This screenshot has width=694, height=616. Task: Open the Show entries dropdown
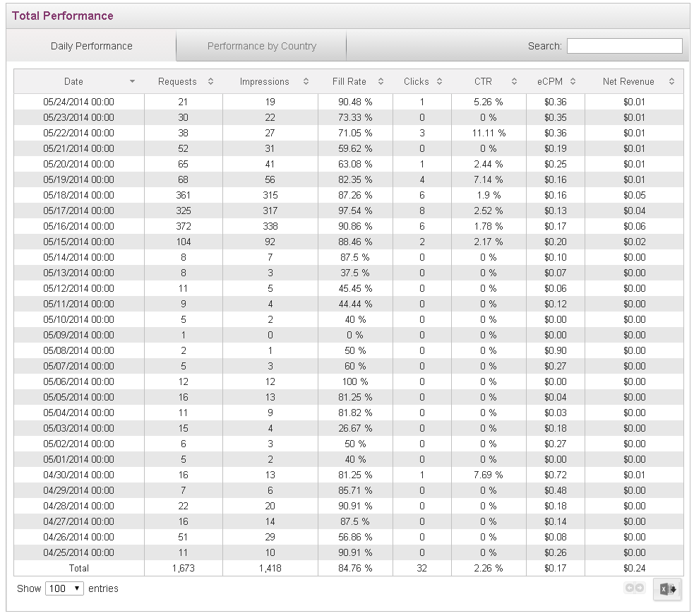tap(65, 588)
